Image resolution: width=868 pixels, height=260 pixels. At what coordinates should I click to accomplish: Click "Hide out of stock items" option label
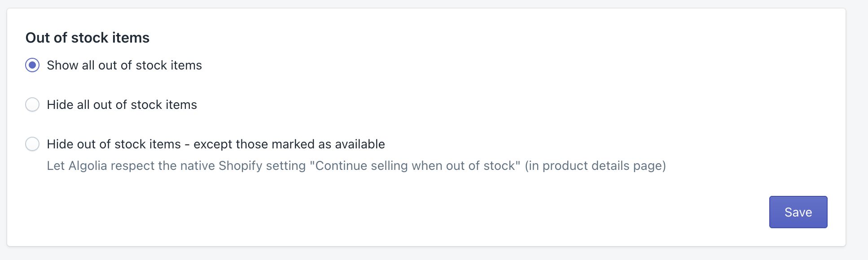(x=215, y=144)
